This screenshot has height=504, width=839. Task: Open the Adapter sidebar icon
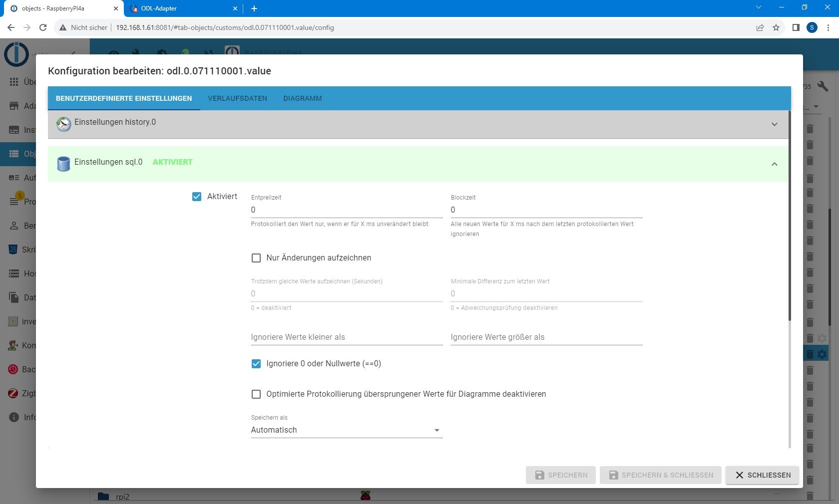tap(14, 106)
